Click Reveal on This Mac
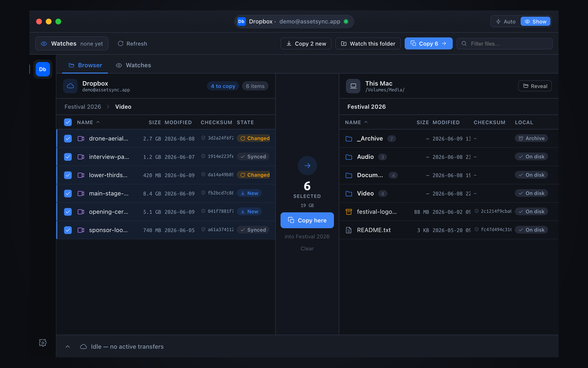The height and width of the screenshot is (368, 588). tap(535, 86)
